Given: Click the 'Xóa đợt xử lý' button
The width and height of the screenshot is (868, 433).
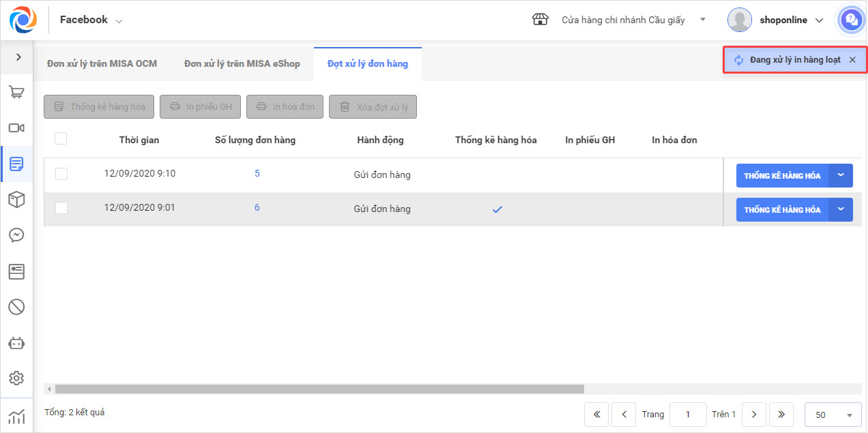Looking at the screenshot, I should click(x=373, y=106).
